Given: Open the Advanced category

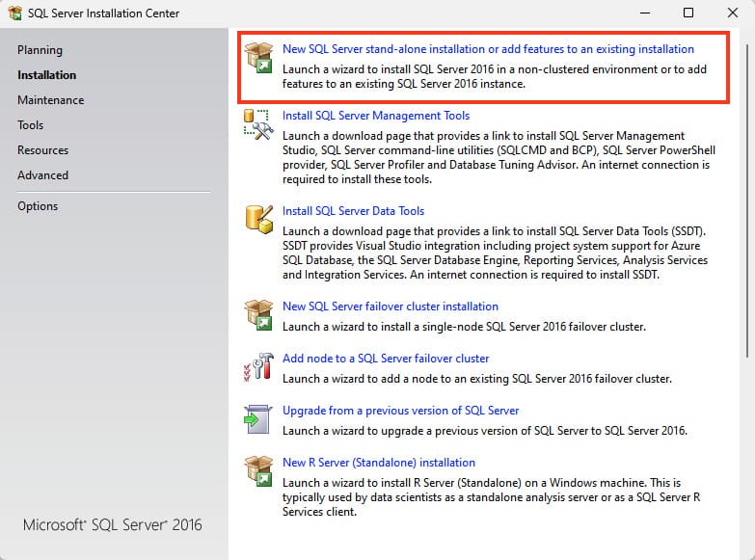Looking at the screenshot, I should pyautogui.click(x=42, y=175).
